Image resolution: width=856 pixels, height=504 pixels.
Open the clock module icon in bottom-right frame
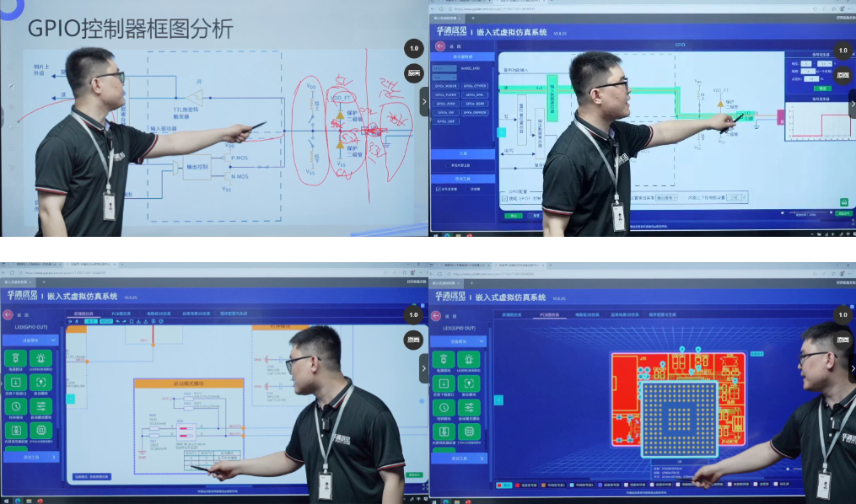(x=444, y=407)
